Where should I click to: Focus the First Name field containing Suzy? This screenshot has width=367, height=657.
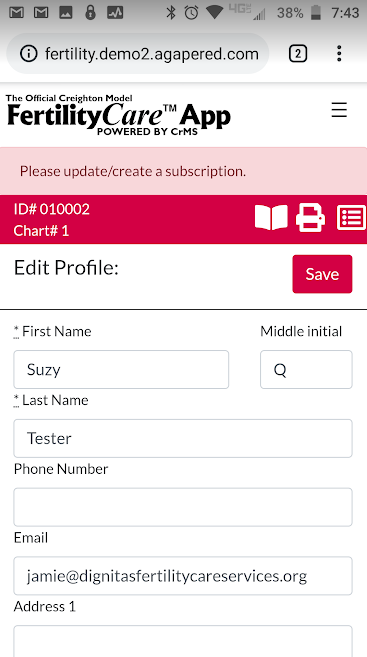121,370
